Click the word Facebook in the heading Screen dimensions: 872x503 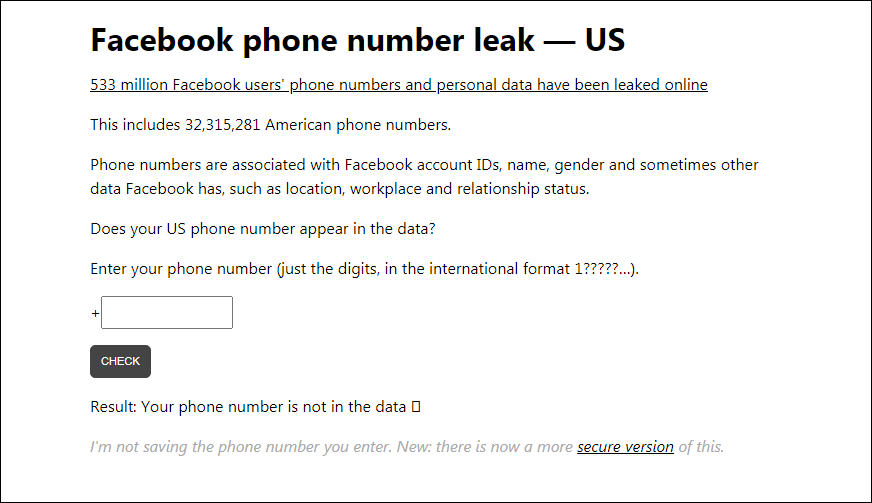click(x=162, y=40)
